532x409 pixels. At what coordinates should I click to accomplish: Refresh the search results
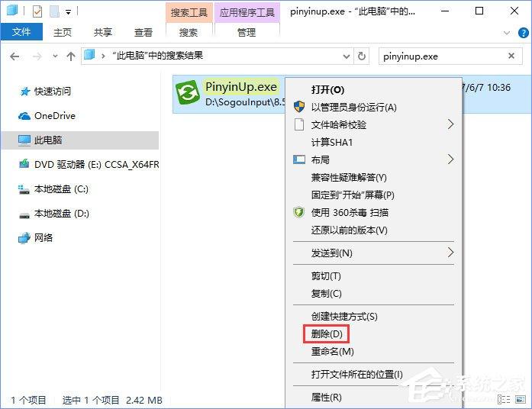coord(362,56)
